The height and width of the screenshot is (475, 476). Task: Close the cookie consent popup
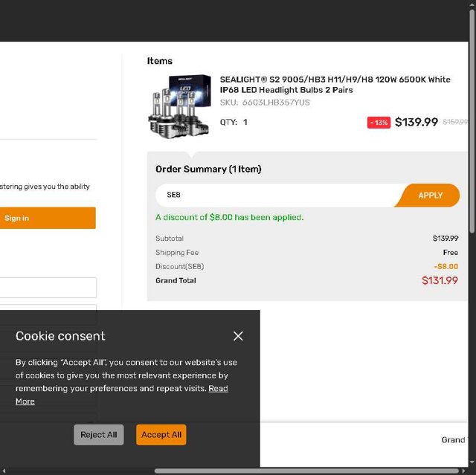[238, 336]
